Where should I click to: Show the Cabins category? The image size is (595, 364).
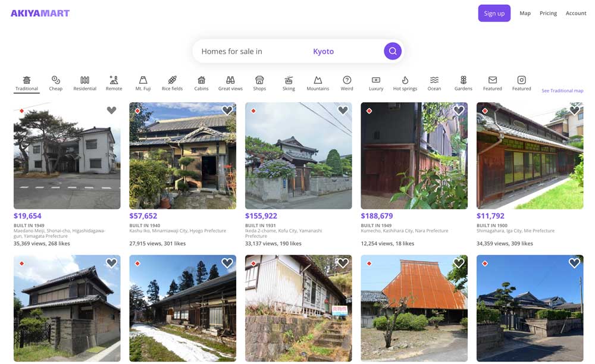(x=201, y=83)
